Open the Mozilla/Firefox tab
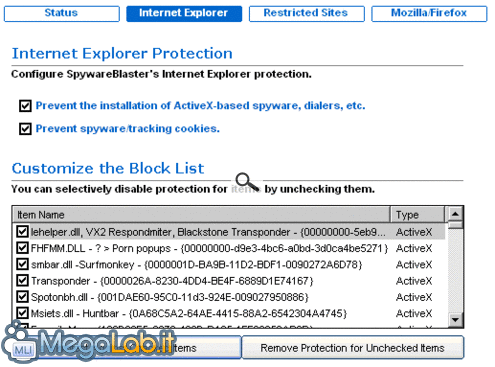The height and width of the screenshot is (367, 495). (429, 14)
